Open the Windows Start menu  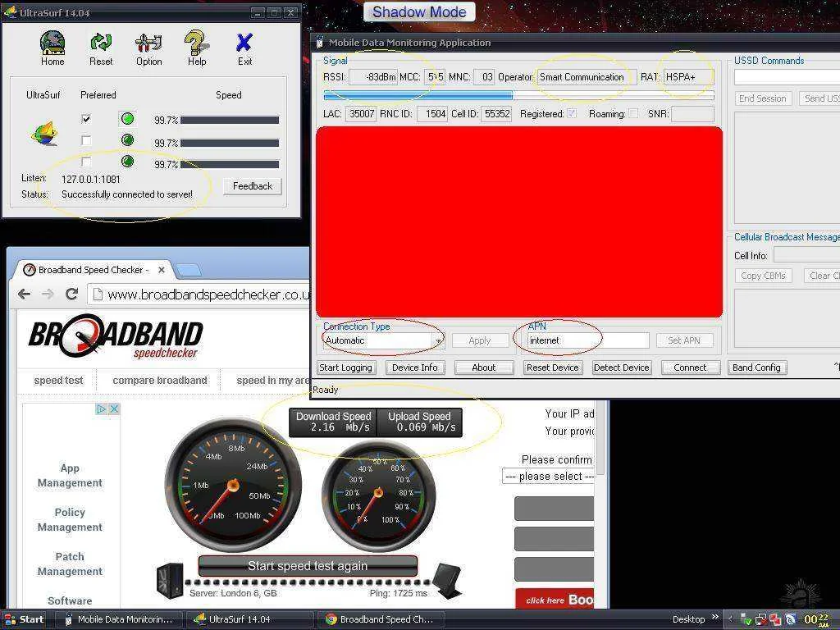[24, 619]
